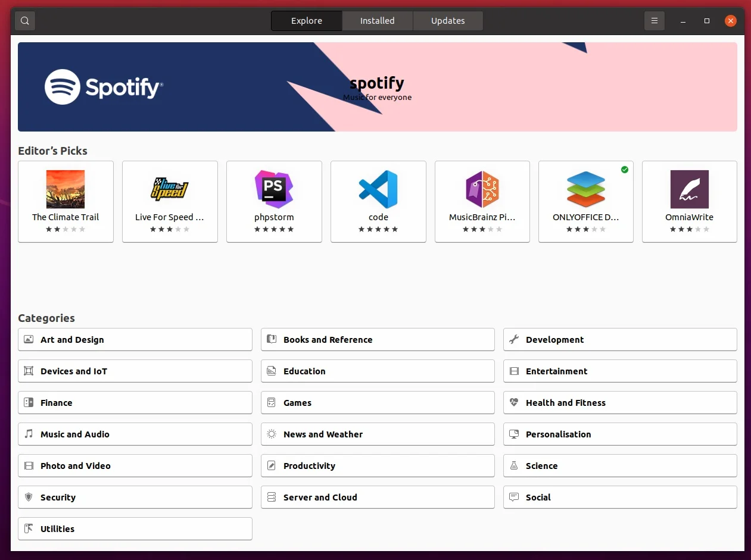
Task: Click the Productivity pencil icon
Action: pyautogui.click(x=272, y=465)
